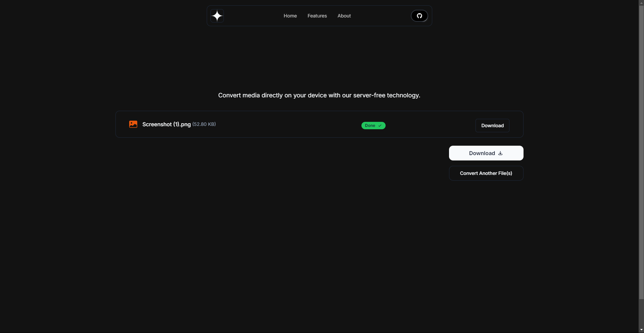The width and height of the screenshot is (644, 333).
Task: Open the GitHub repository icon button
Action: tap(419, 16)
